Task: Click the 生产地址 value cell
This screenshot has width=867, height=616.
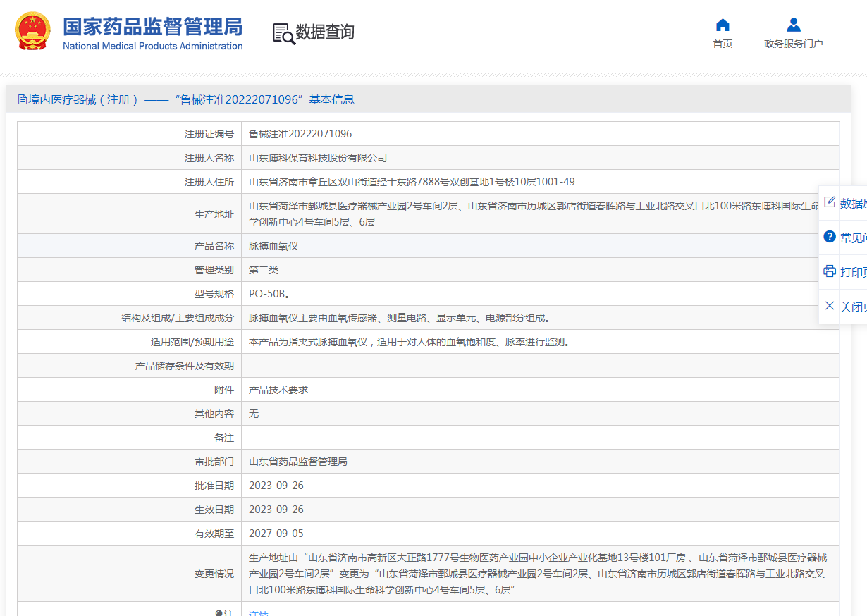Action: (540, 214)
